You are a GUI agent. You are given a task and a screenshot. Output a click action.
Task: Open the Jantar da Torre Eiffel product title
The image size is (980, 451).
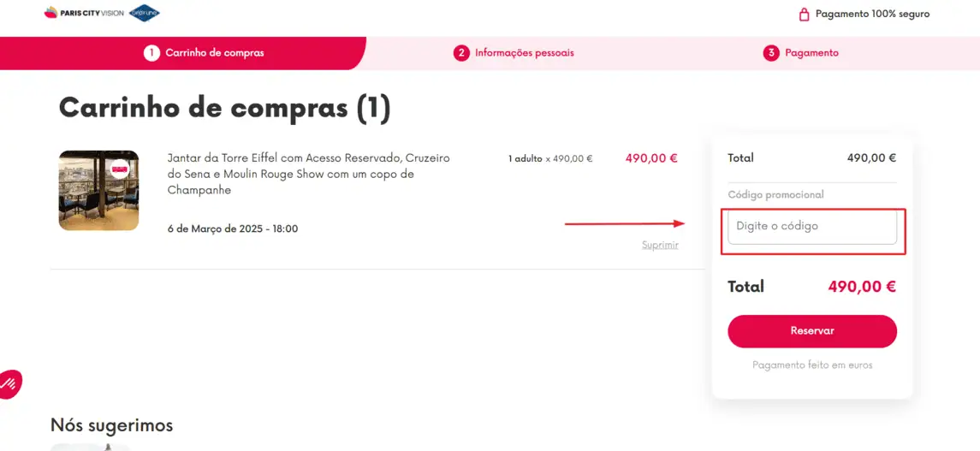(x=309, y=175)
